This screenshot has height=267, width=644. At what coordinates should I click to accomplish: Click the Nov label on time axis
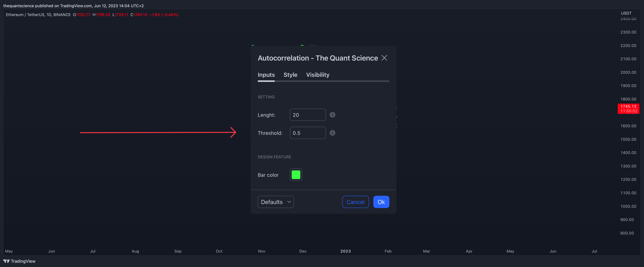[x=261, y=251]
